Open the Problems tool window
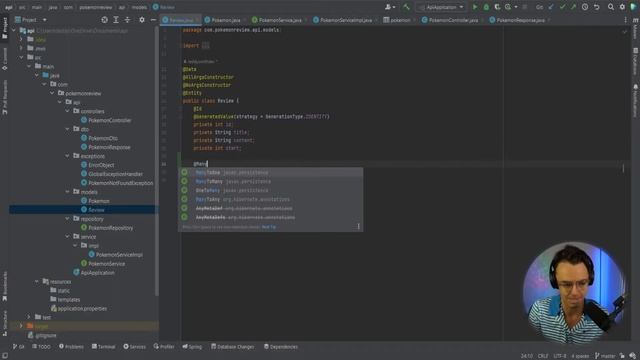This screenshot has width=640, height=360. pyautogui.click(x=71, y=347)
